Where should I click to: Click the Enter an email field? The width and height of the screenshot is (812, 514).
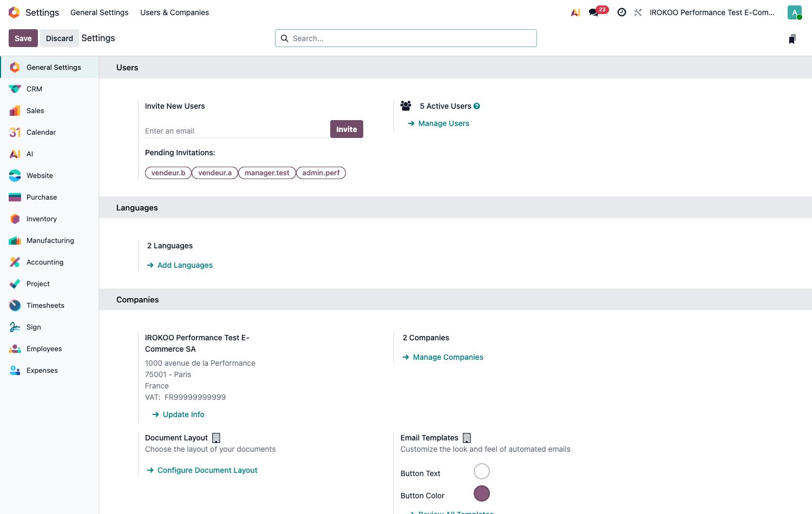coord(237,131)
